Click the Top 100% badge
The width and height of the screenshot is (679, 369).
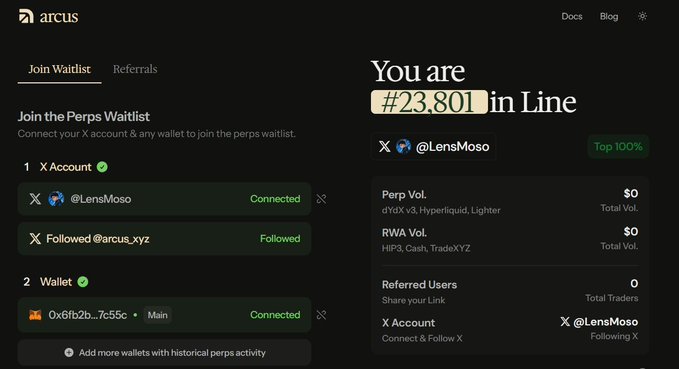click(618, 147)
